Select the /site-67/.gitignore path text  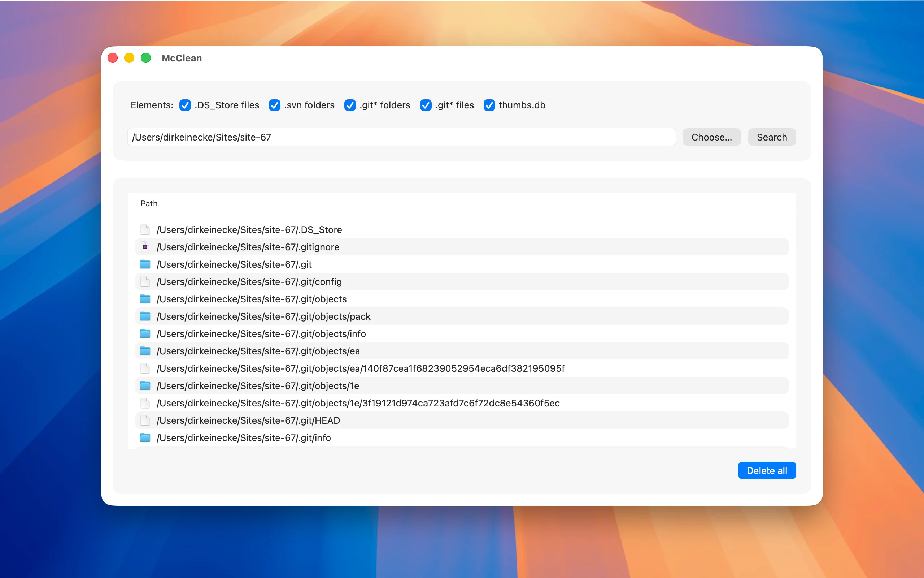pyautogui.click(x=248, y=247)
